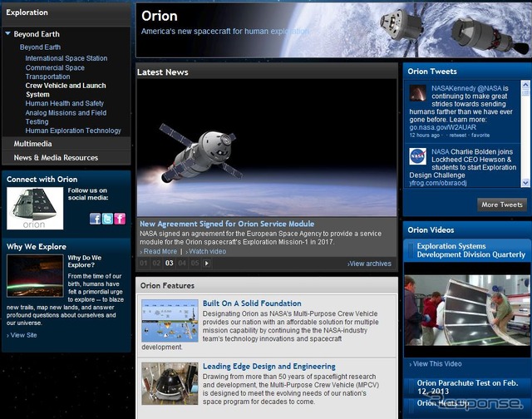Click the More Tweets button
Viewport: 532px width, 419px height.
pos(502,205)
